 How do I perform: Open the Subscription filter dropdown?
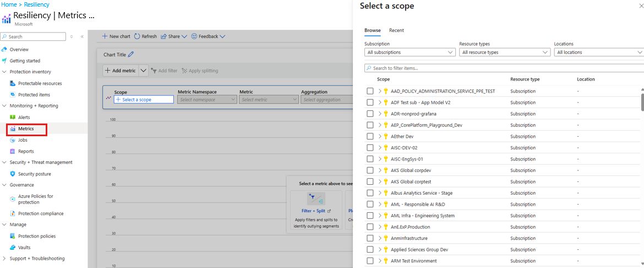tap(410, 52)
